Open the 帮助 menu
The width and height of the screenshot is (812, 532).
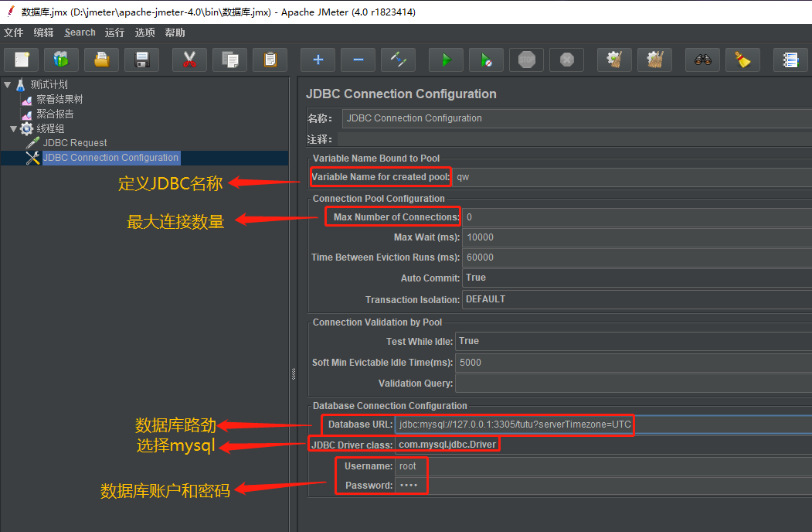(x=175, y=32)
